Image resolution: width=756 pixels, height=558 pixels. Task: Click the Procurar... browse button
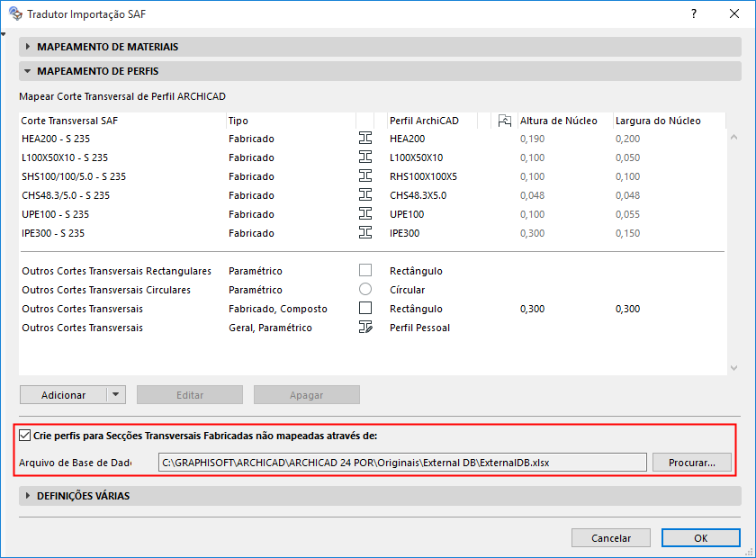click(692, 463)
